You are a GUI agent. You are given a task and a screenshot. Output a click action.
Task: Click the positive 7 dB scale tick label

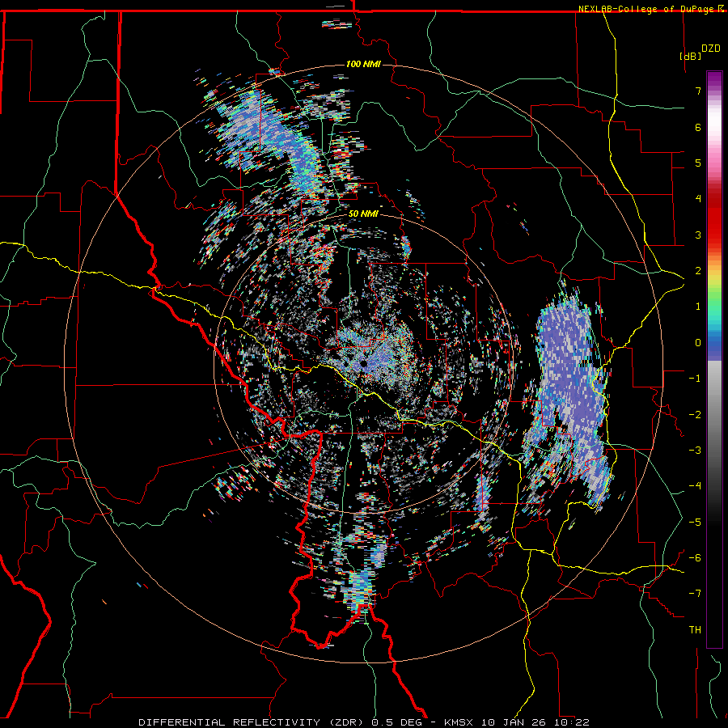coord(698,91)
